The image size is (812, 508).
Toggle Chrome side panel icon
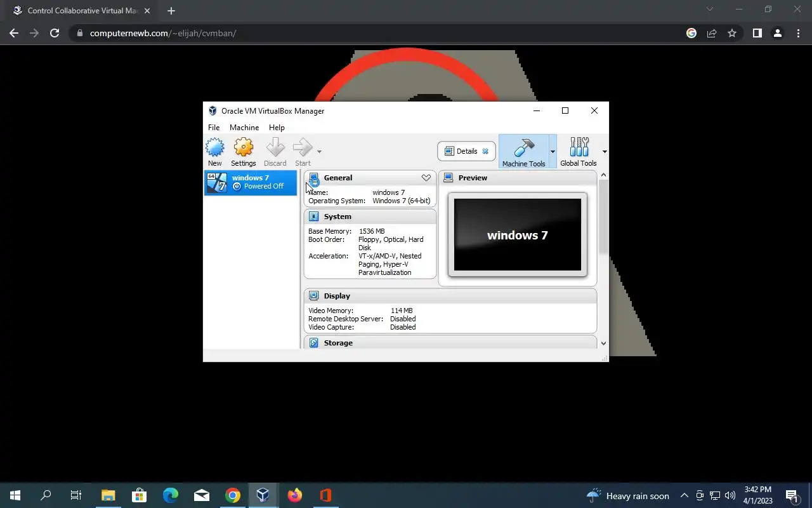(757, 33)
